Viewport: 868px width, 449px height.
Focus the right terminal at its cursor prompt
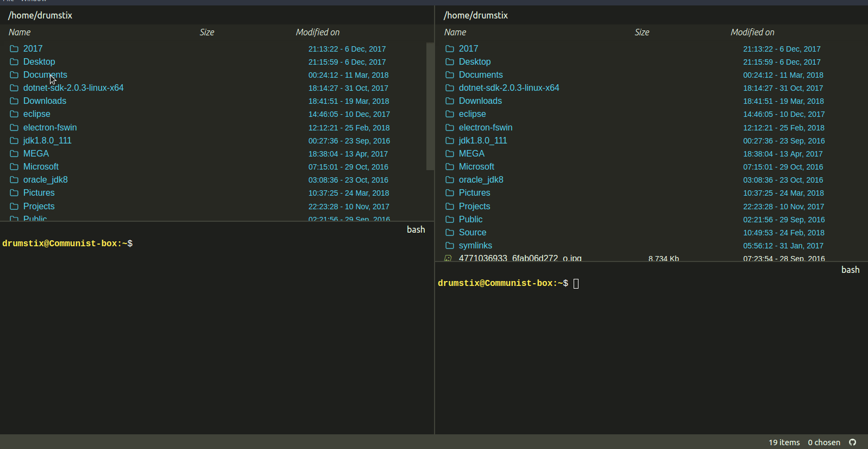(x=576, y=284)
